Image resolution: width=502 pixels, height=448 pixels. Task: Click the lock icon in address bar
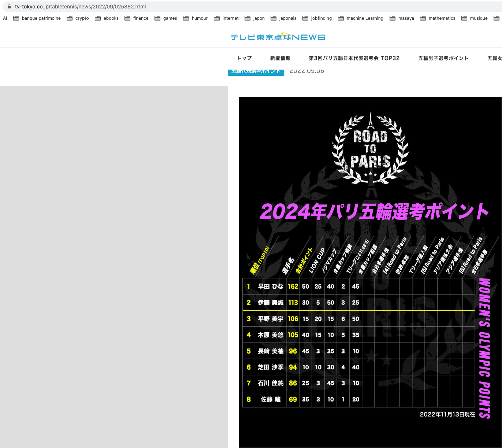(9, 7)
